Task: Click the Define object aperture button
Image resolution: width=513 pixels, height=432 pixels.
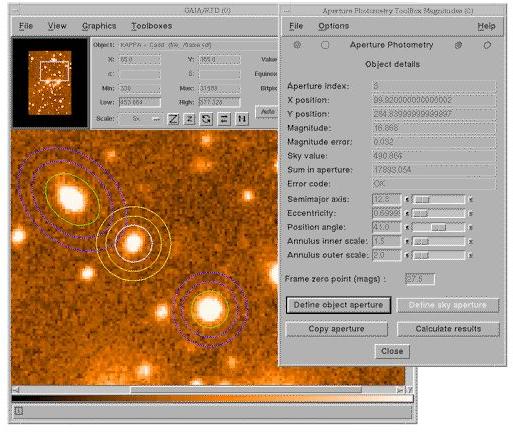Action: click(338, 305)
